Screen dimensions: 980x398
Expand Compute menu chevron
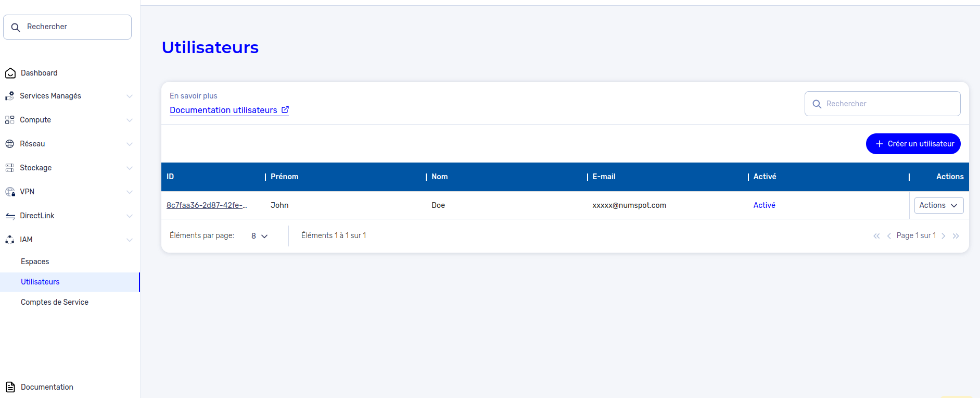click(130, 120)
